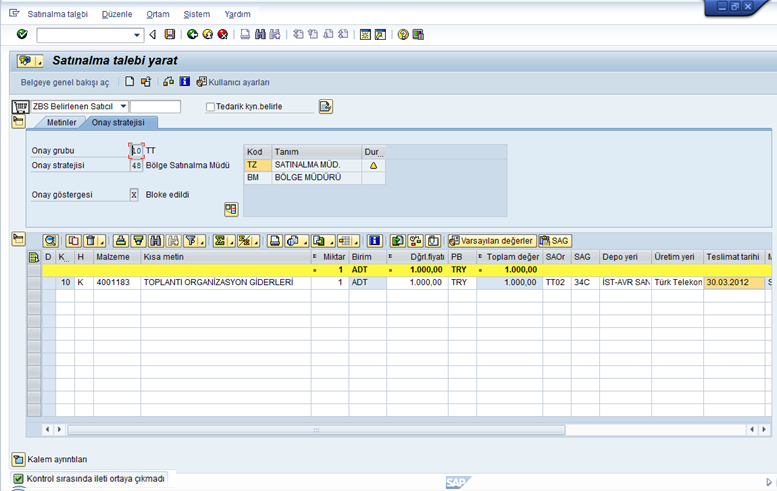Open the ZBS Belirlenen Satıcıl dropdown
The width and height of the screenshot is (777, 491).
pos(123,106)
